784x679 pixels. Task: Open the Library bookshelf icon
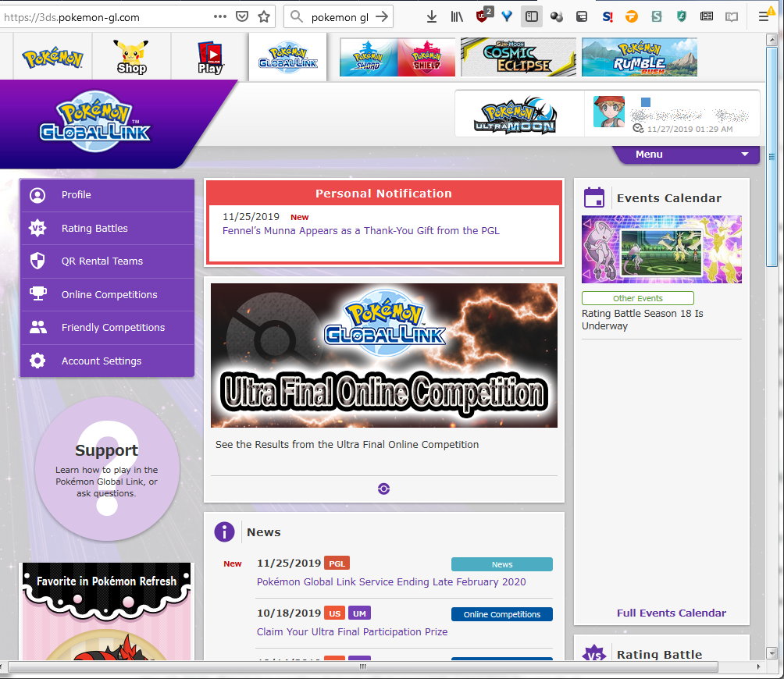click(x=457, y=17)
